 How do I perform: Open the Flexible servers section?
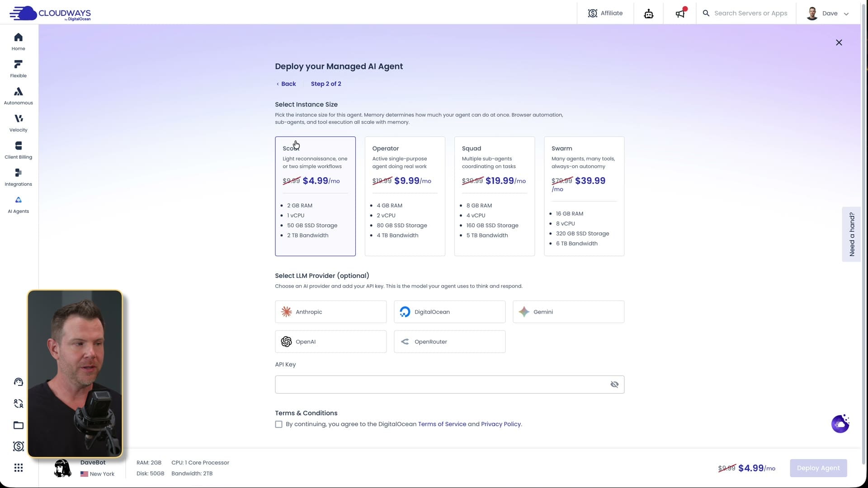pyautogui.click(x=18, y=69)
